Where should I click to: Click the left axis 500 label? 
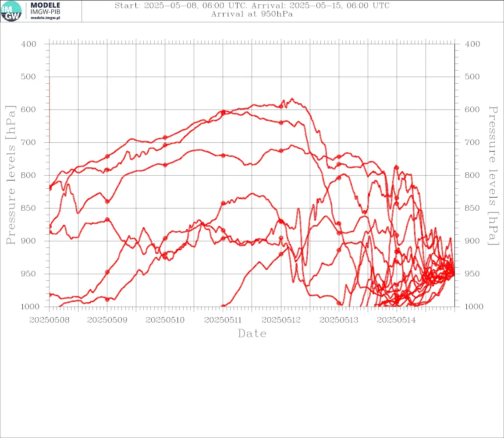pyautogui.click(x=28, y=77)
